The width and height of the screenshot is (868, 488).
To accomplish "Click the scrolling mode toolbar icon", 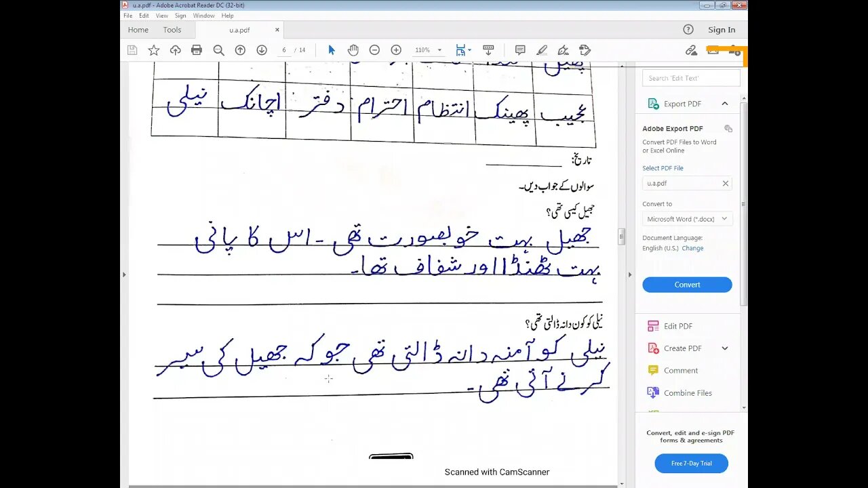I will (488, 50).
